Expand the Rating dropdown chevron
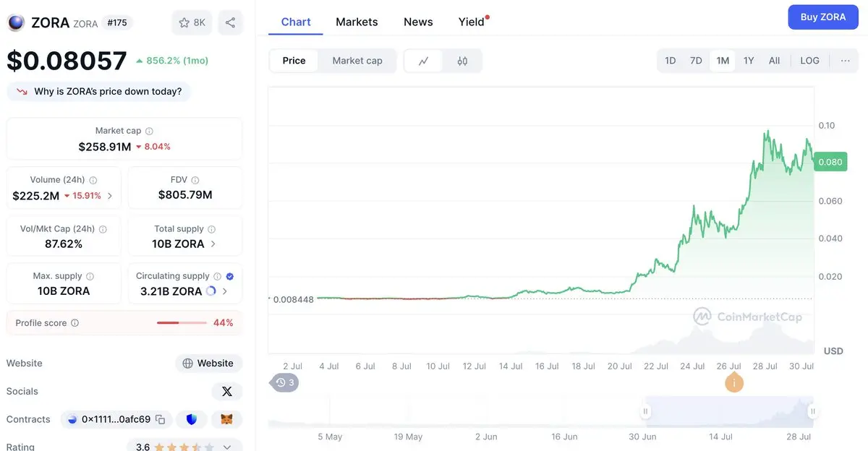 (x=227, y=447)
